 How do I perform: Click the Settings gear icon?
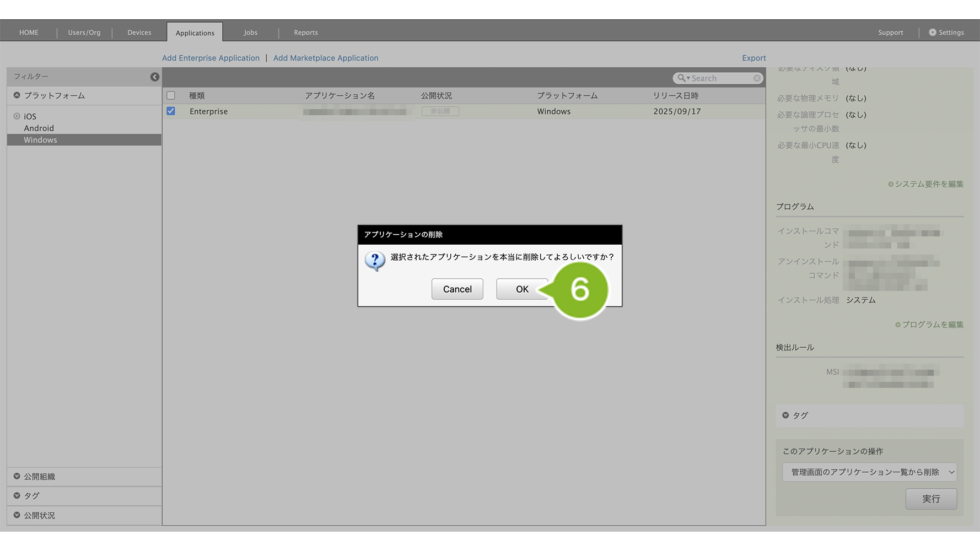(x=933, y=33)
